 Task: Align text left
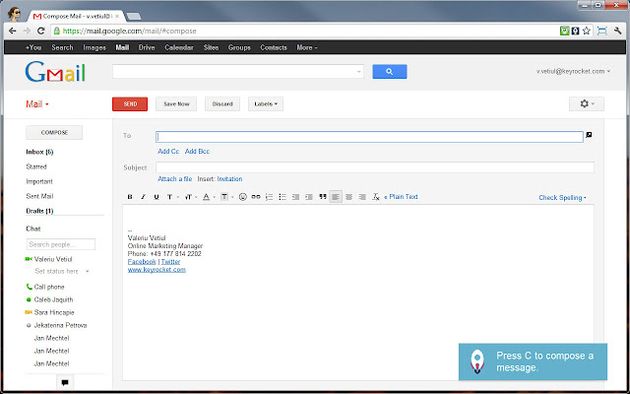pos(335,197)
